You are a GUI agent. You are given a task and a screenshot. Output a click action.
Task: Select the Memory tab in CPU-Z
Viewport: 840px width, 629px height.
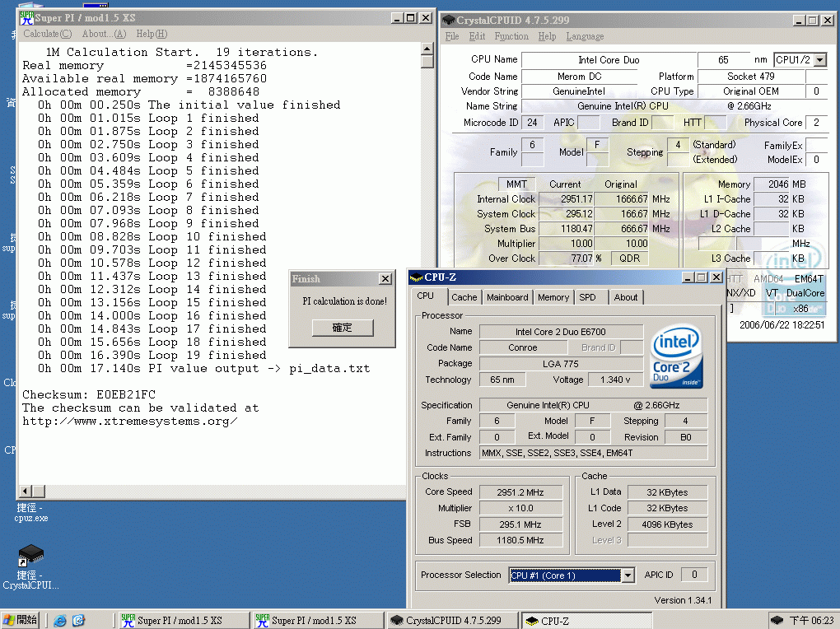[553, 297]
